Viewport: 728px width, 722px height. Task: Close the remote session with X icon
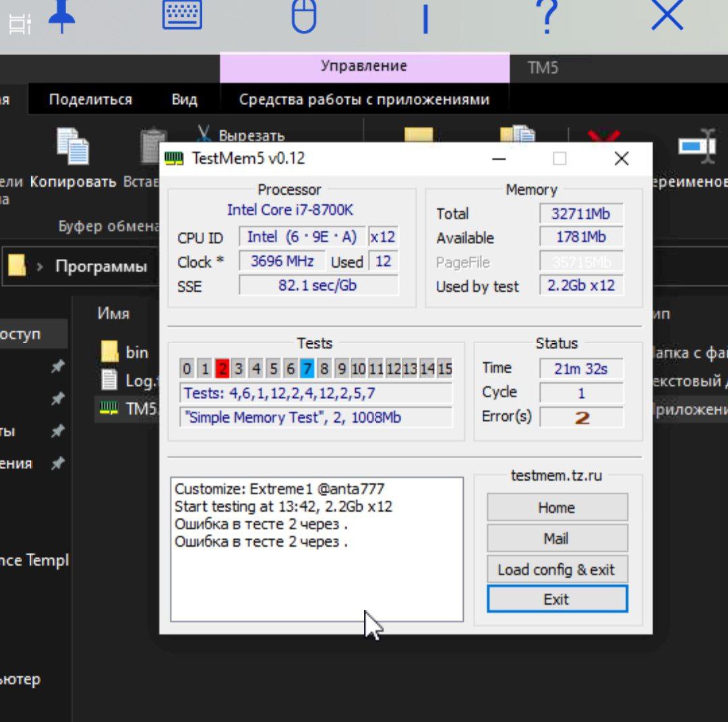pyautogui.click(x=667, y=15)
